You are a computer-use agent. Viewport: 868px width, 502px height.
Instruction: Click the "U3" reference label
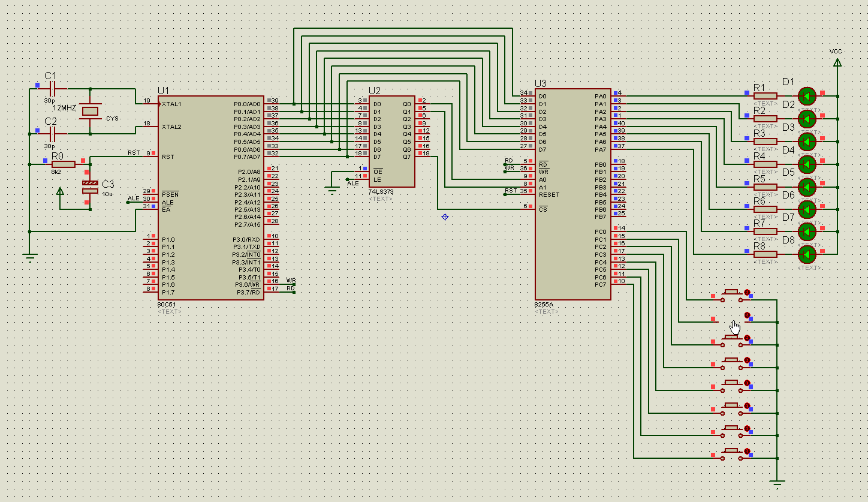[x=541, y=83]
